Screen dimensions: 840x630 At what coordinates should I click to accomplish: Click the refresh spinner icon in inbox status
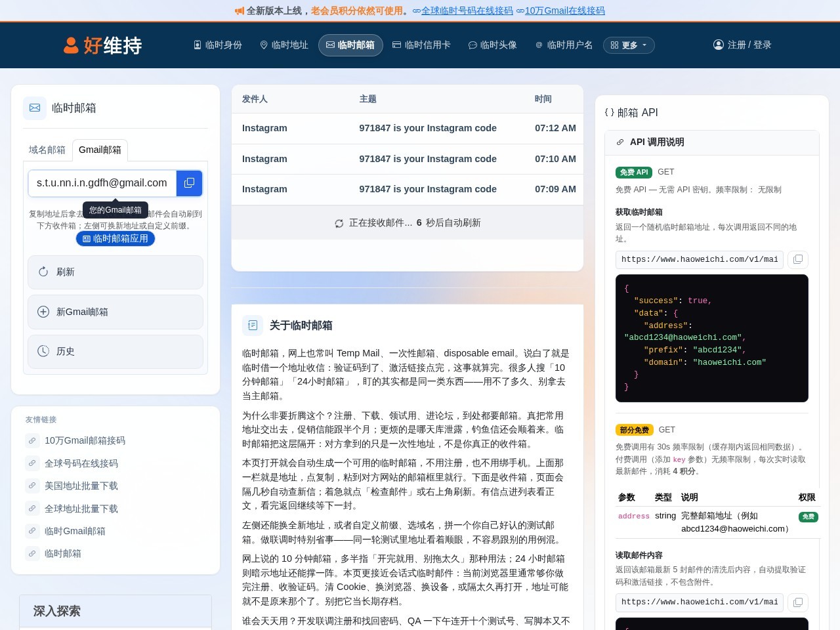pos(339,223)
